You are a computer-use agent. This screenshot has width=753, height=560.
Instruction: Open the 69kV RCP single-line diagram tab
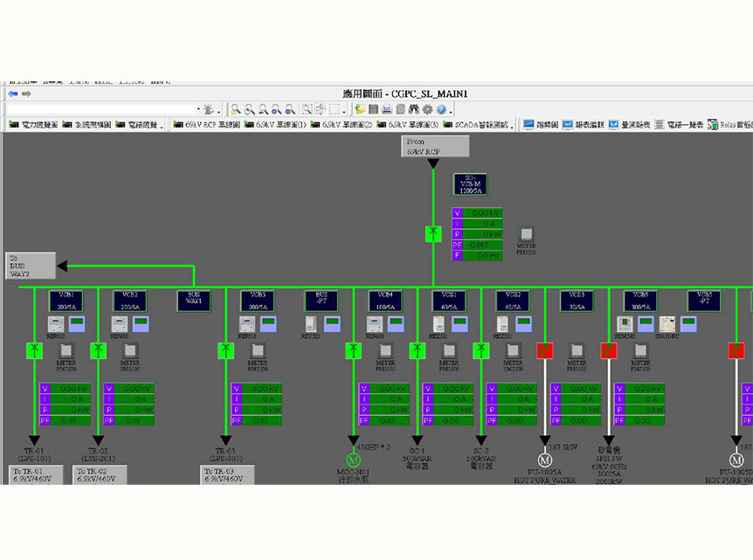click(206, 125)
